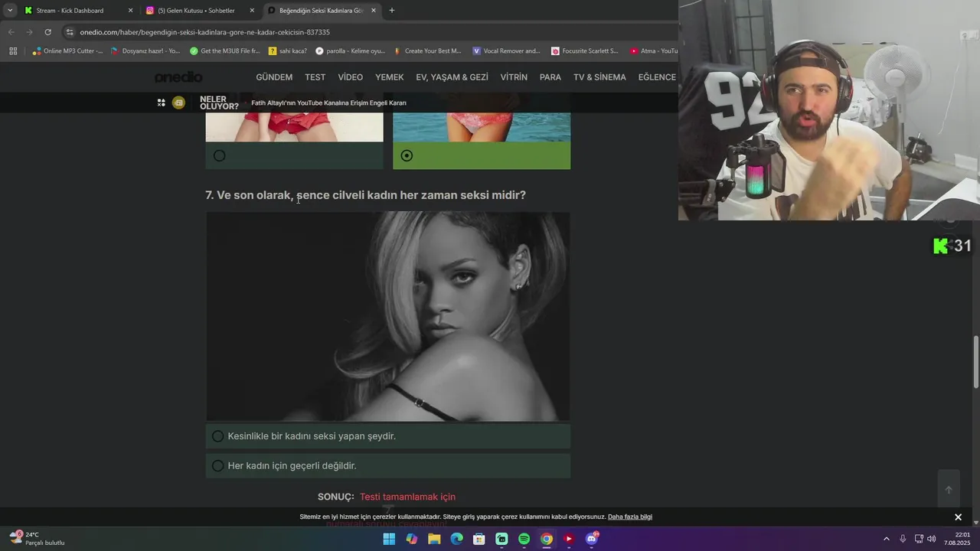980x551 pixels.
Task: Open Spotify from the taskbar
Action: coord(524,539)
